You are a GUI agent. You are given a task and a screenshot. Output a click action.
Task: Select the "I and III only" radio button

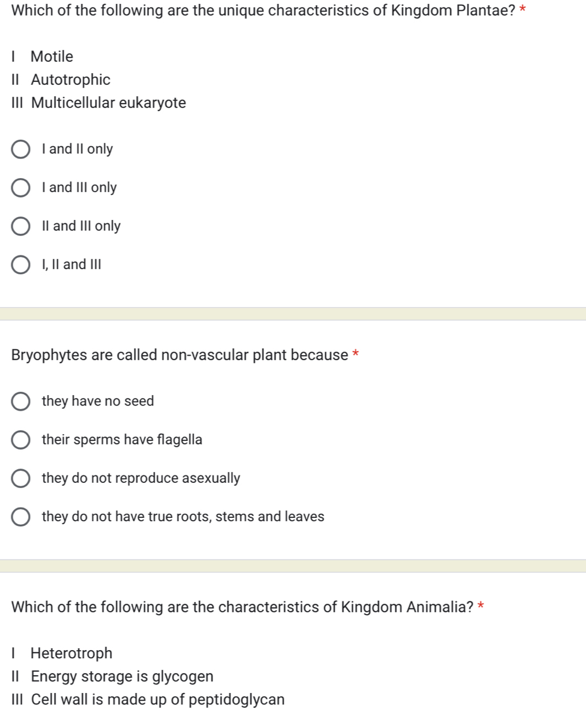coord(21,187)
